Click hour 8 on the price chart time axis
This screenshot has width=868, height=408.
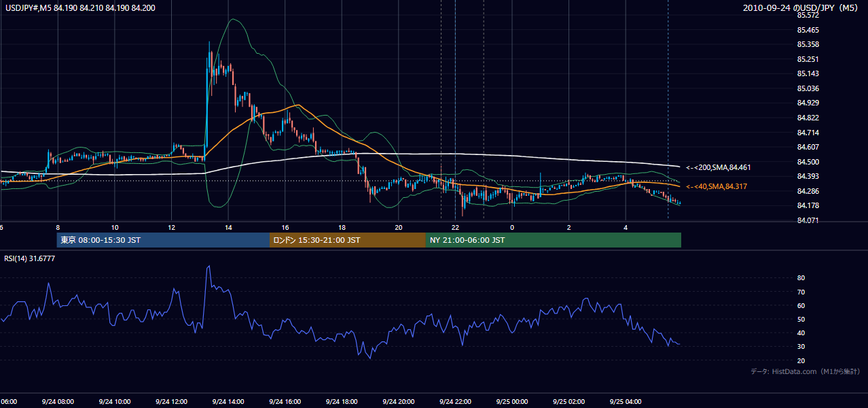point(58,227)
